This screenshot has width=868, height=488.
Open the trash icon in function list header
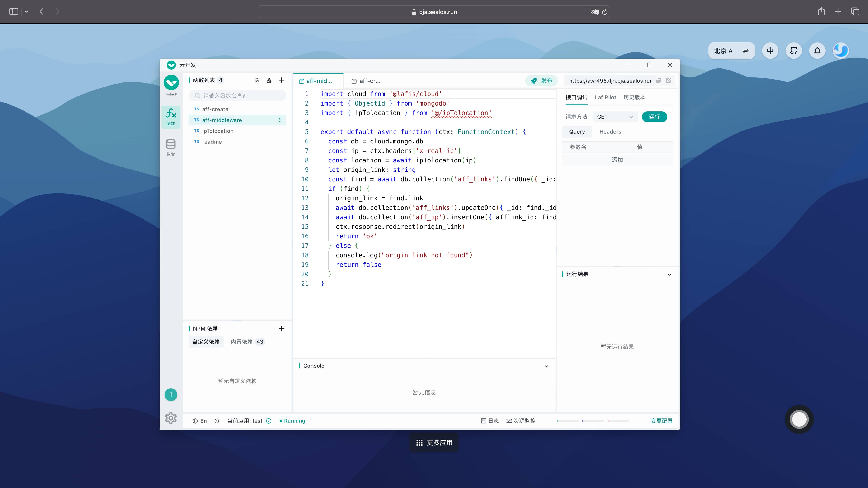[257, 80]
